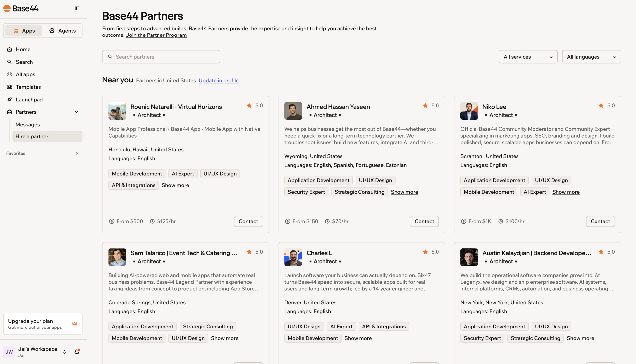Click the Home house icon

9,49
